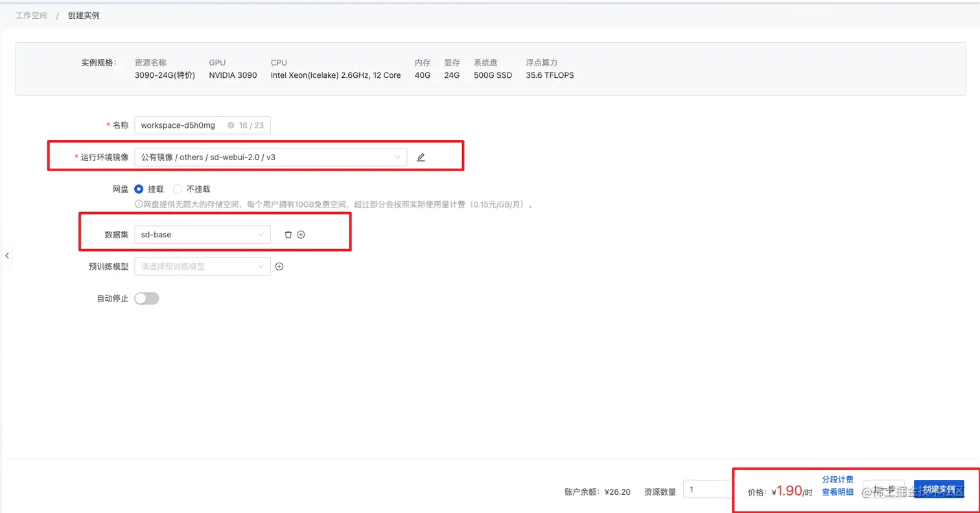The width and height of the screenshot is (980, 513).
Task: Click the 资源数量 input field
Action: pyautogui.click(x=708, y=490)
